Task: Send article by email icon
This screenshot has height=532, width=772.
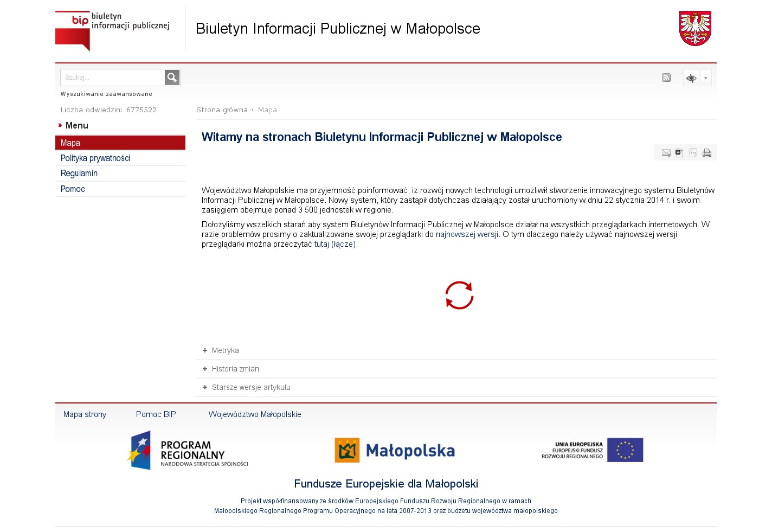Action: pyautogui.click(x=666, y=153)
